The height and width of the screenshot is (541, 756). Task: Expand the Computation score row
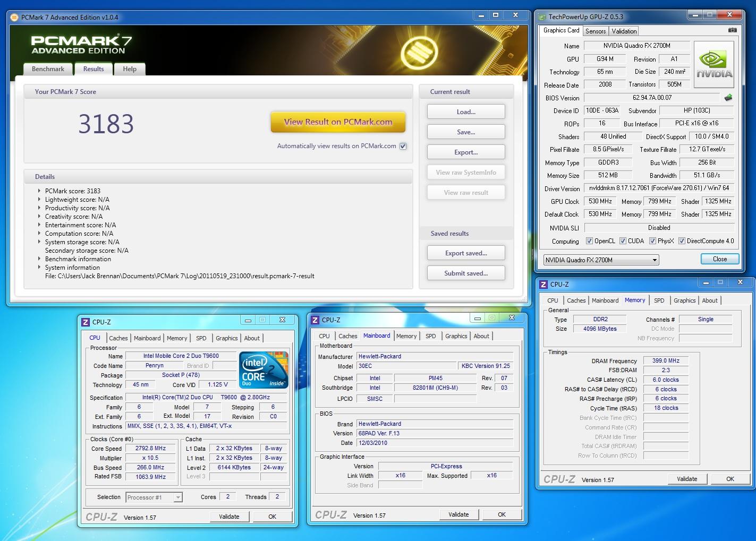click(39, 234)
